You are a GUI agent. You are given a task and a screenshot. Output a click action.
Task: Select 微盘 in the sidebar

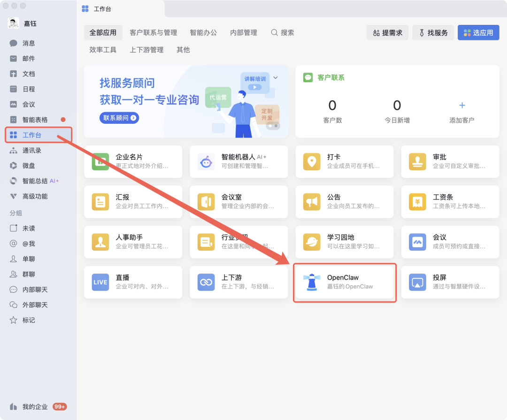[x=28, y=165]
